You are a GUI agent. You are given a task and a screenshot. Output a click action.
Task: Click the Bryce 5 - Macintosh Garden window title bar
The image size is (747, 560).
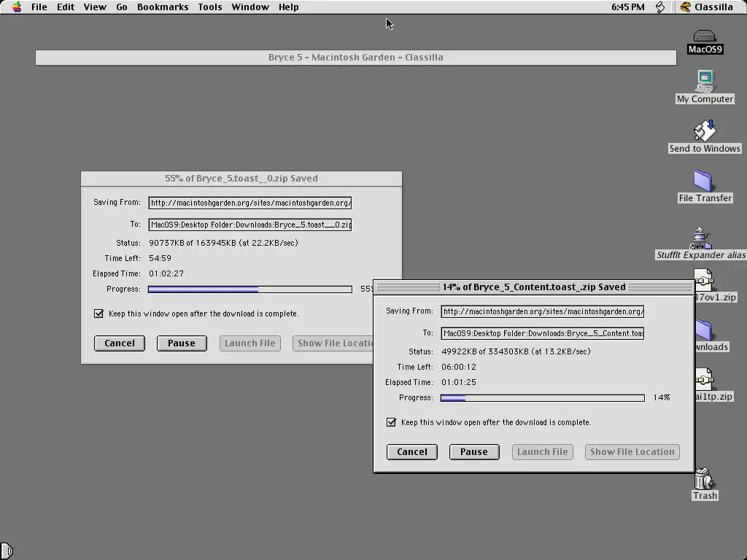click(x=356, y=58)
